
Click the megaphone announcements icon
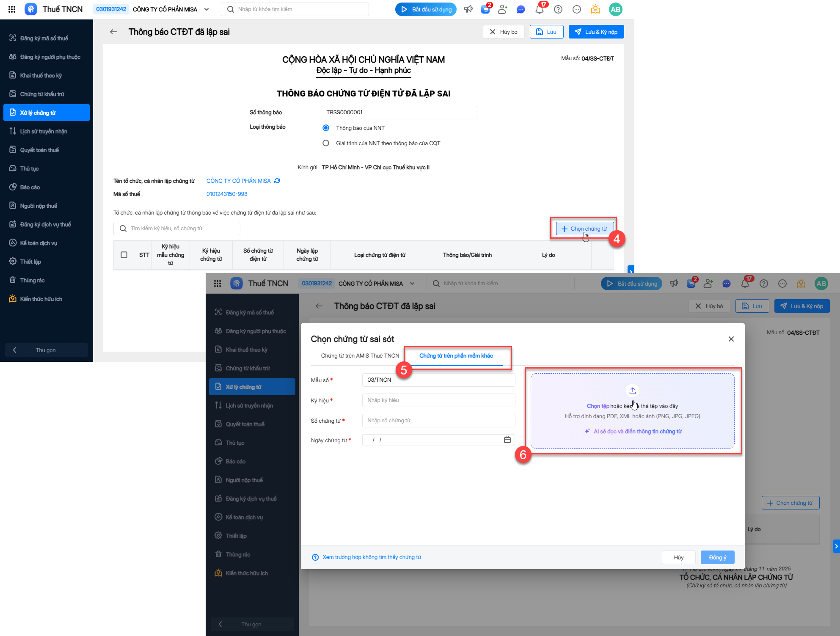tap(468, 9)
